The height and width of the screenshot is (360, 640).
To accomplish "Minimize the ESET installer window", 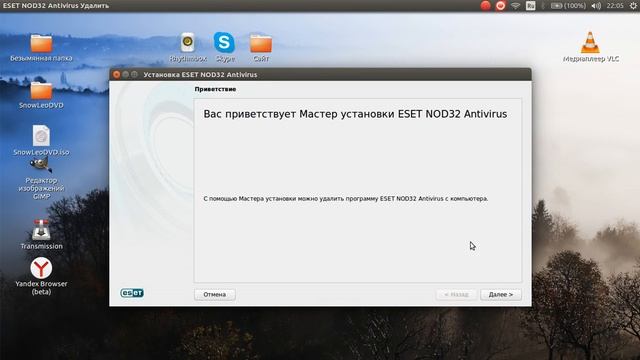I will (x=125, y=74).
